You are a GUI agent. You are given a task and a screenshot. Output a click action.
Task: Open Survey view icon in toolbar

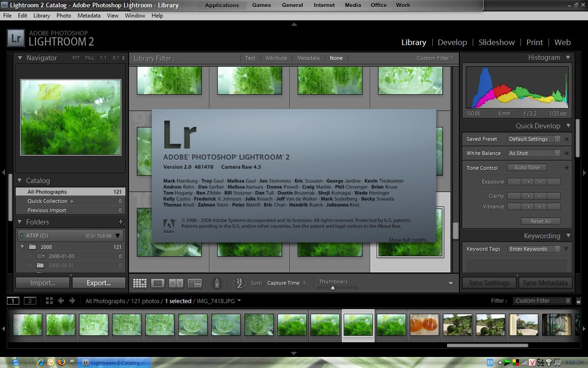(x=195, y=283)
